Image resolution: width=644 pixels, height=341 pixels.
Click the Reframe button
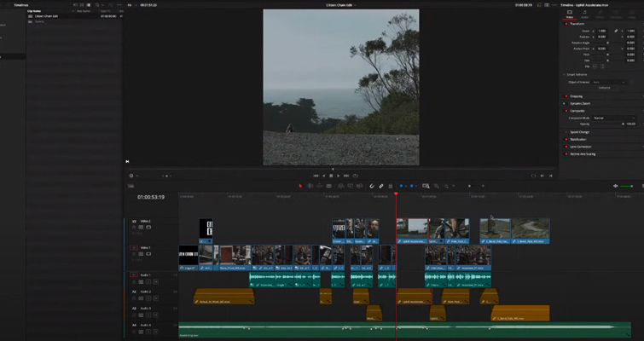605,88
